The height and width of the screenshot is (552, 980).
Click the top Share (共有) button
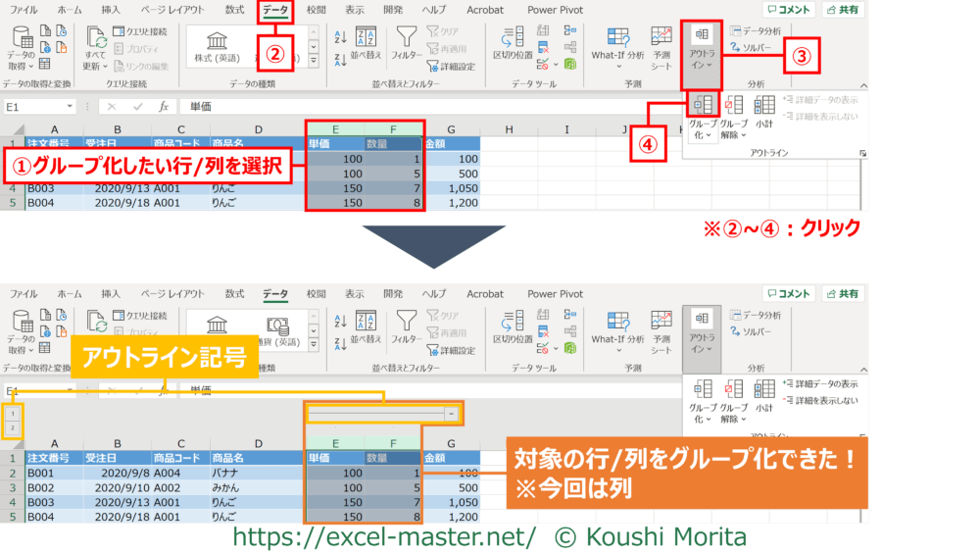843,10
